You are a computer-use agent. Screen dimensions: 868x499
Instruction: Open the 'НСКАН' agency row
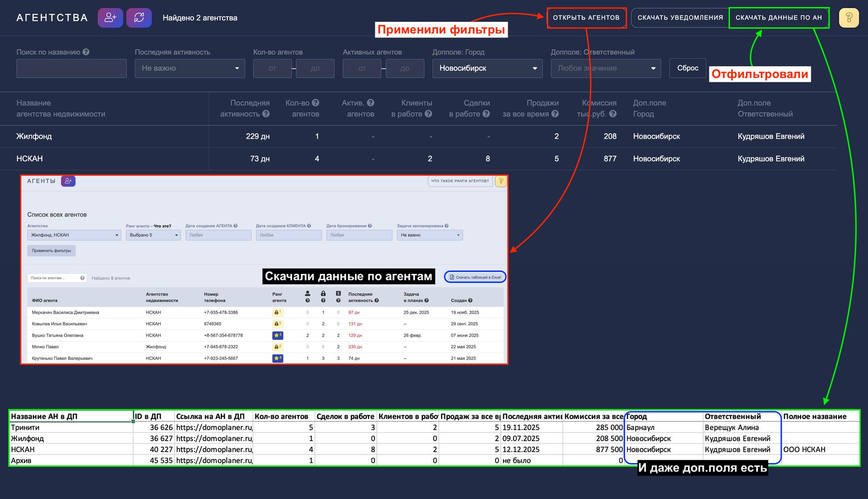click(x=30, y=159)
